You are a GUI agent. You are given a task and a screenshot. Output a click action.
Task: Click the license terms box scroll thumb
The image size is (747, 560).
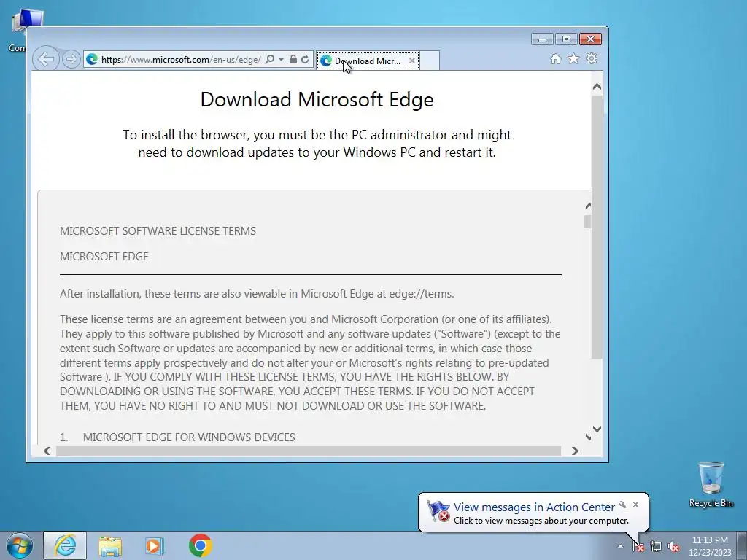click(x=588, y=222)
